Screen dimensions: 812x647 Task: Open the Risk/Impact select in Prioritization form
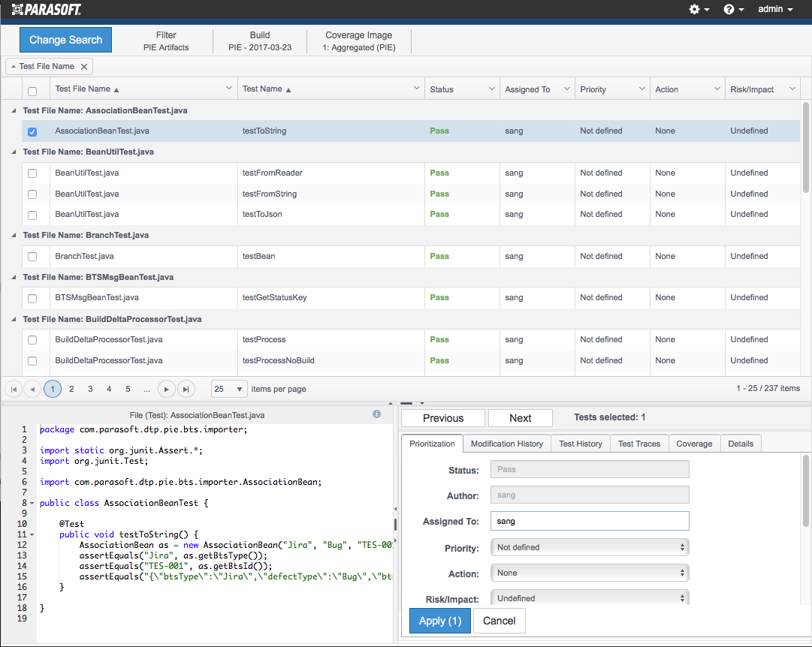[x=590, y=597]
